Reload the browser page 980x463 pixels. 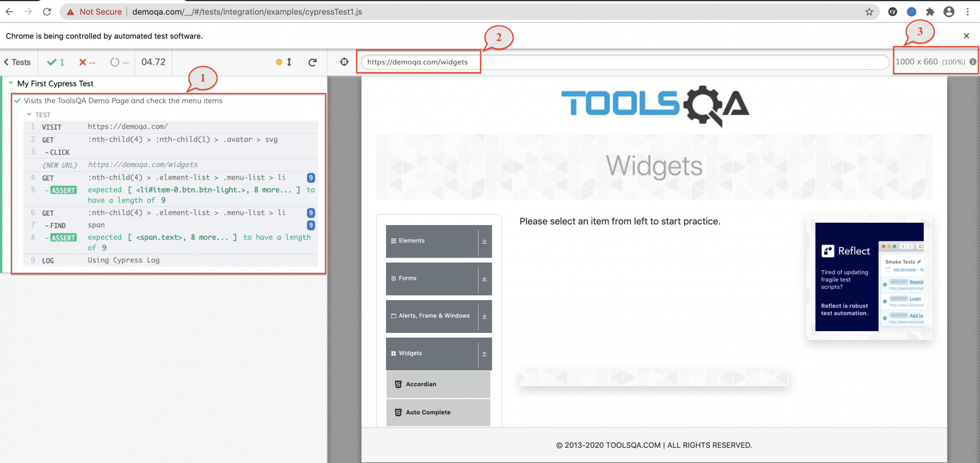47,12
